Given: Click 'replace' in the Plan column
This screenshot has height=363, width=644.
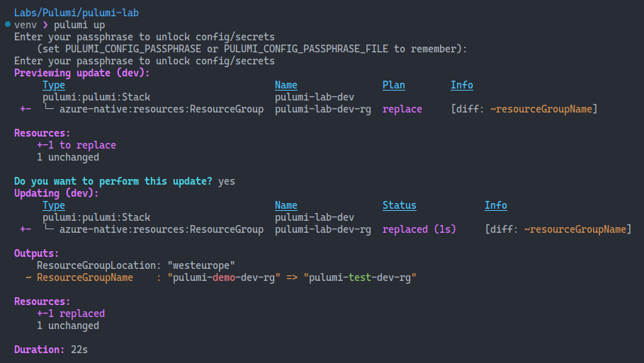Looking at the screenshot, I should tap(402, 109).
